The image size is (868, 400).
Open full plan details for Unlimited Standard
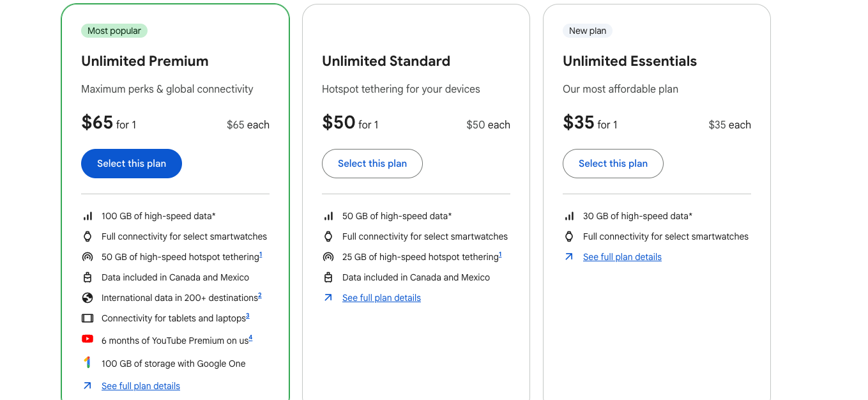(x=381, y=298)
